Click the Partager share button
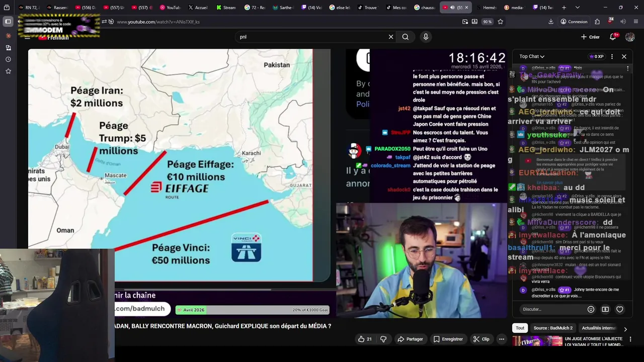The height and width of the screenshot is (362, 644). (410, 339)
